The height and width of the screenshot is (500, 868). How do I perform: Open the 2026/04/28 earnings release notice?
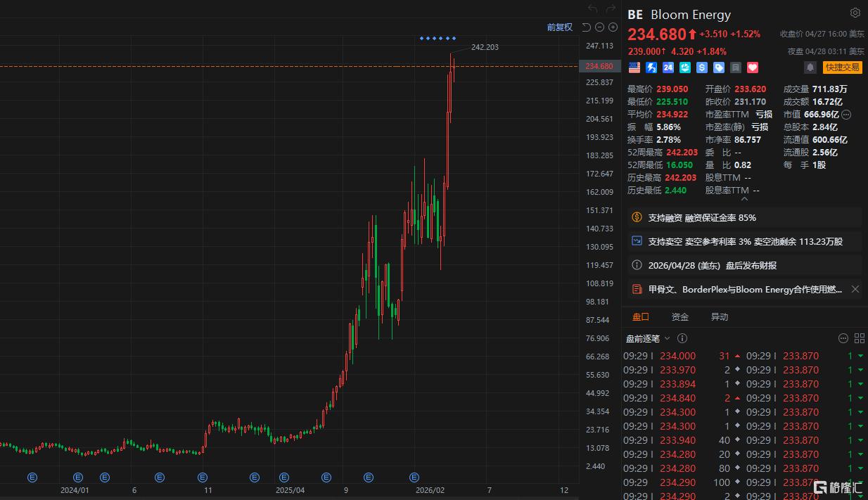pyautogui.click(x=744, y=265)
